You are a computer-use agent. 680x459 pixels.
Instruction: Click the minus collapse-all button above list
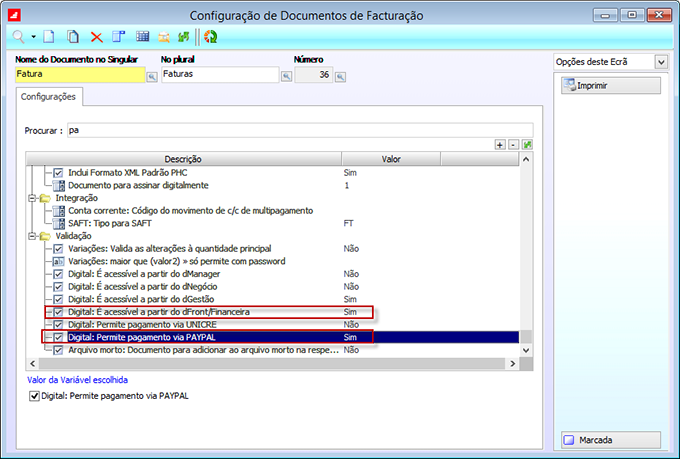513,144
